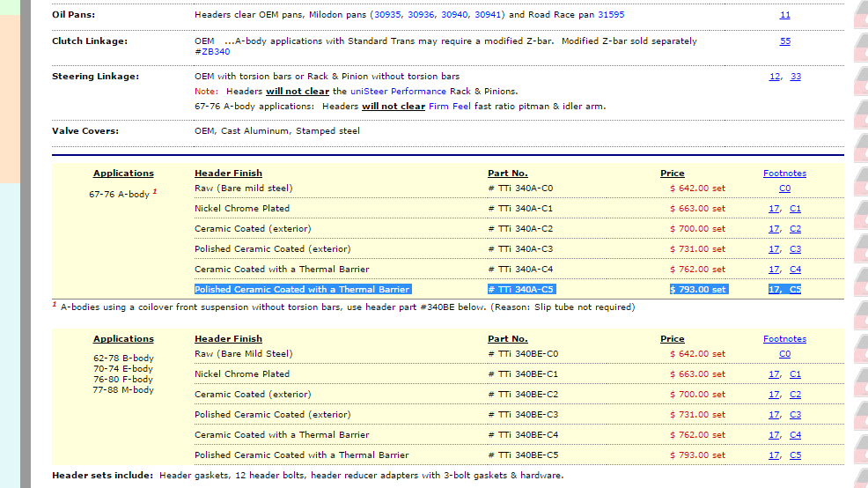Open C3 footnote for TTi 340BE-C3
Viewport: 868px width, 488px height.
tap(796, 415)
